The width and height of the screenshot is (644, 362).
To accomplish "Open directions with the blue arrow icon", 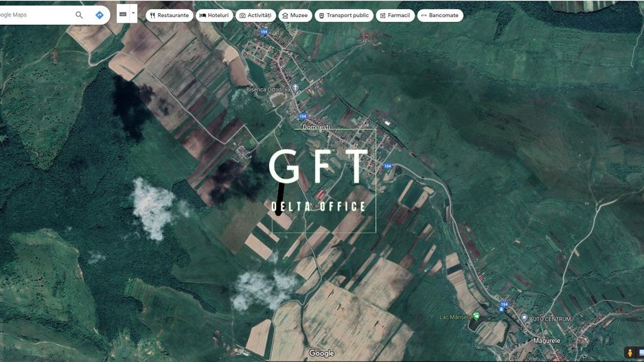I will [x=100, y=15].
